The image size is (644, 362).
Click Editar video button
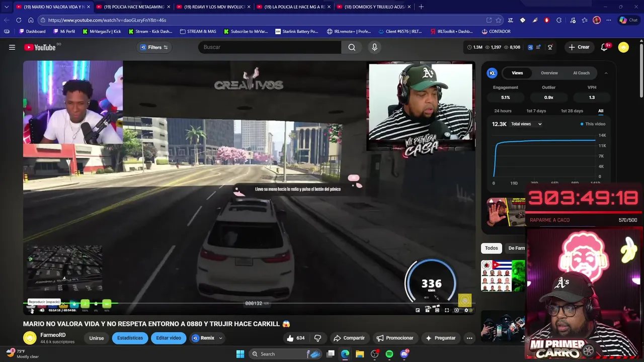coord(169,338)
